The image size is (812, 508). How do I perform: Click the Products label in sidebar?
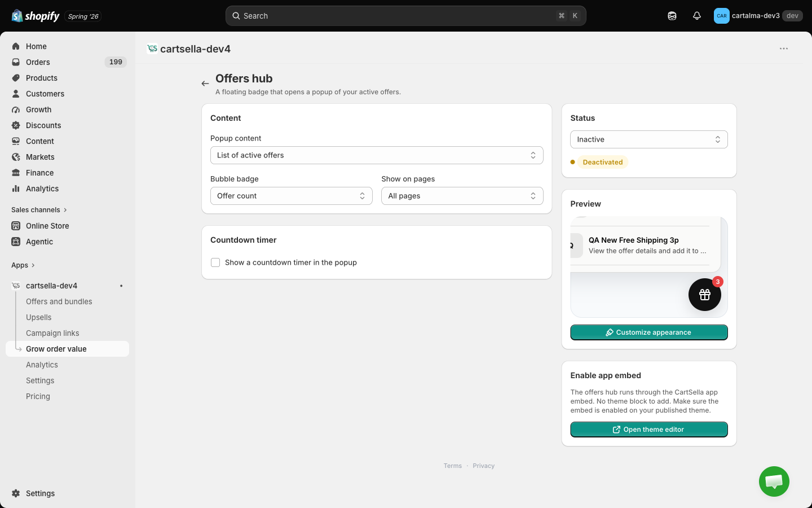42,78
